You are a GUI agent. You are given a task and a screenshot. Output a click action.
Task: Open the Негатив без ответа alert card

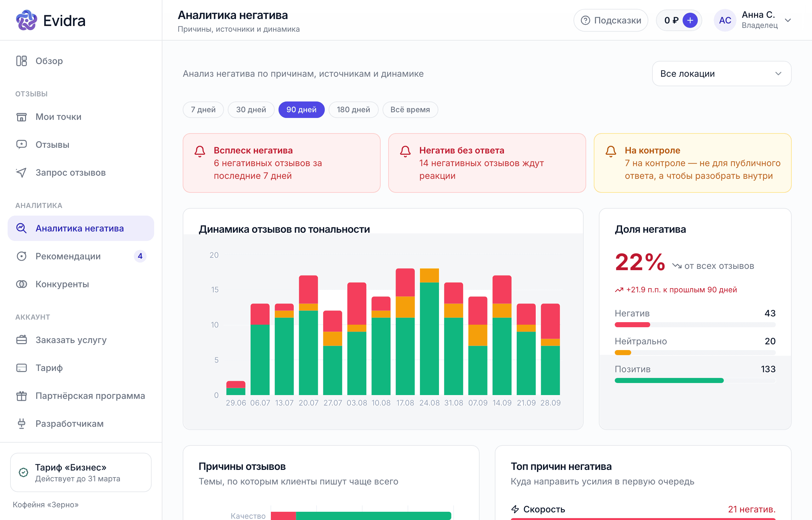tap(487, 163)
